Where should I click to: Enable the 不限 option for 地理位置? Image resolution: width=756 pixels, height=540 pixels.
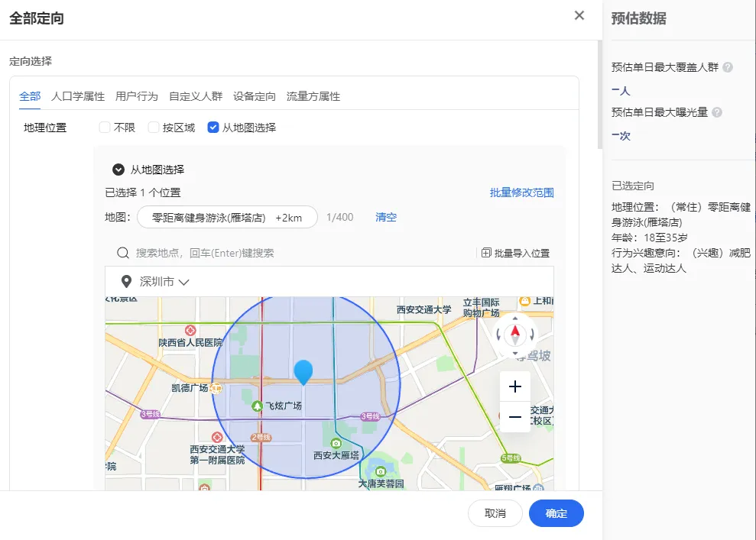(x=105, y=128)
